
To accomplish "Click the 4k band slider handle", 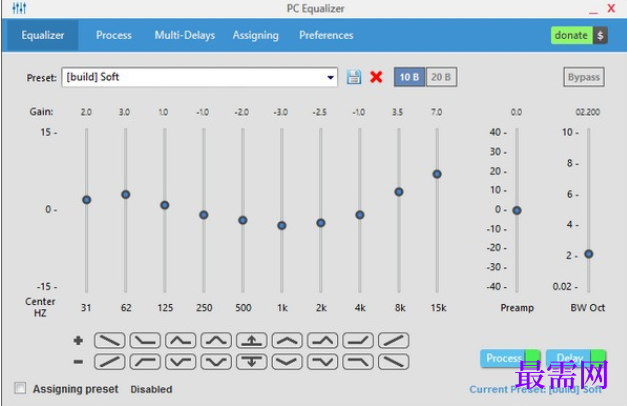I will click(359, 215).
